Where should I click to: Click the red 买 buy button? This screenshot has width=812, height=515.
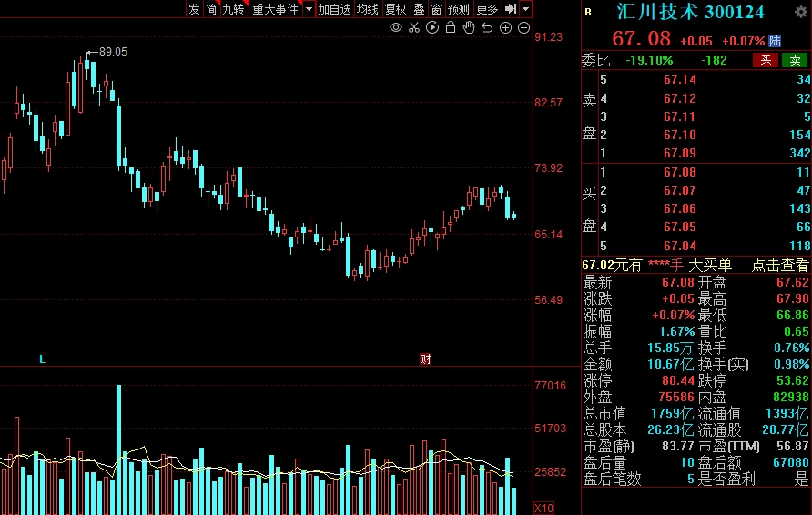(765, 60)
